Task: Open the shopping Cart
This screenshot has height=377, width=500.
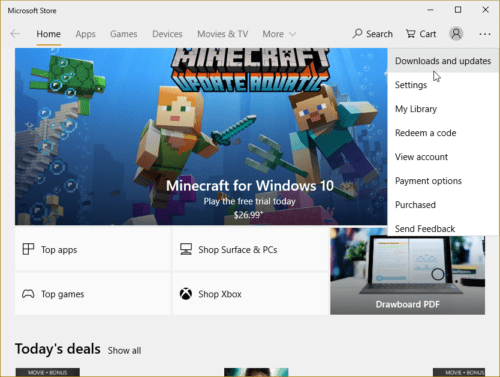Action: (421, 34)
